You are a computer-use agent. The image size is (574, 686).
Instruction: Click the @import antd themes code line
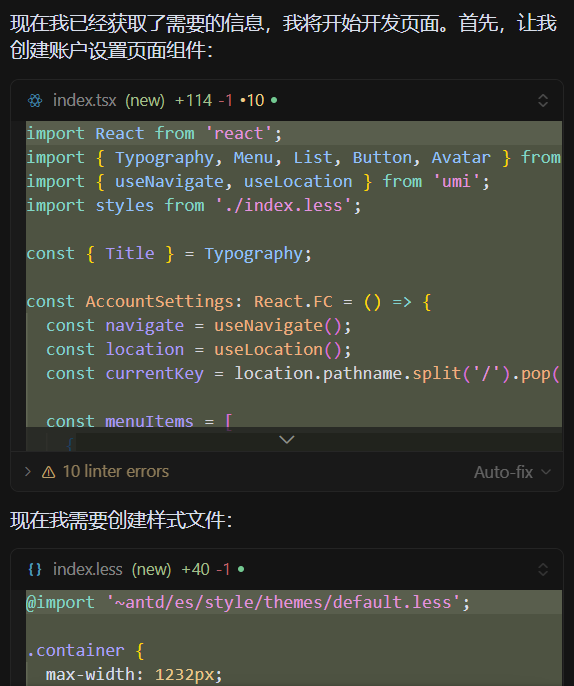248,603
